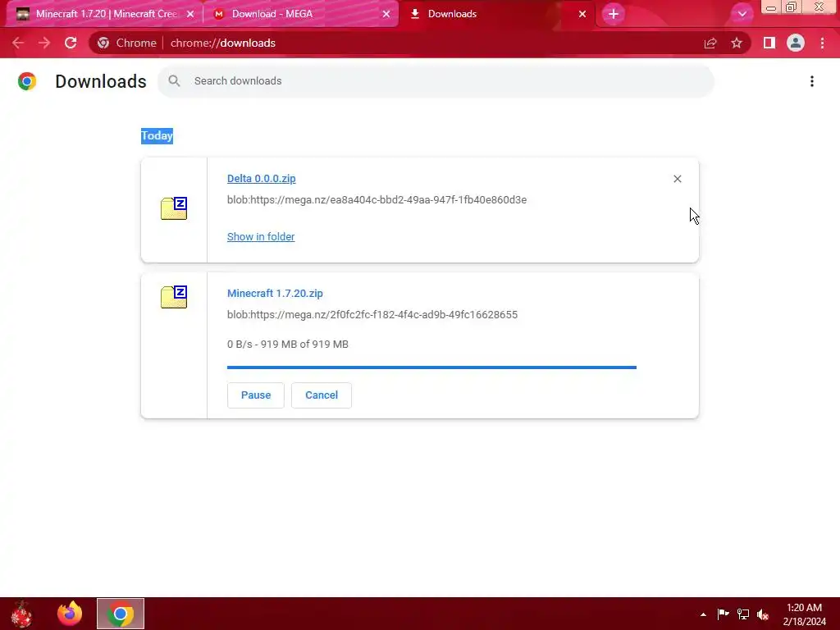Image resolution: width=840 pixels, height=630 pixels.
Task: Launch Firefox from the taskbar
Action: (70, 614)
